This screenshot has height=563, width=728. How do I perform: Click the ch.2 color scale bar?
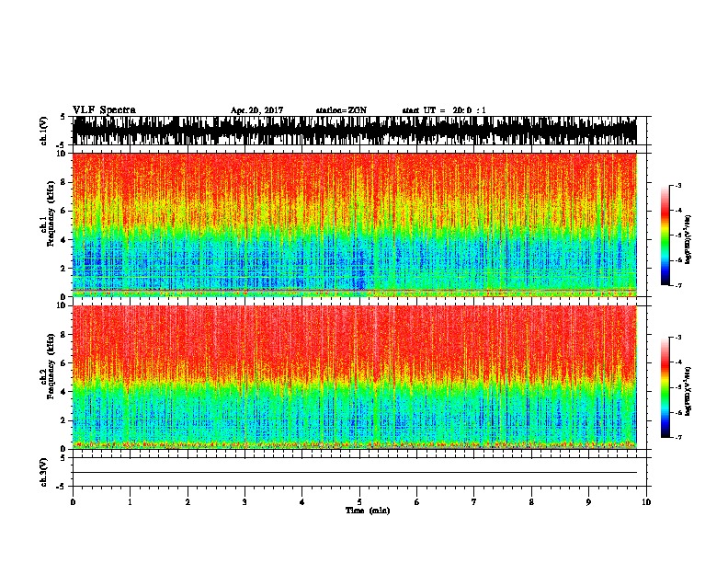coord(665,387)
